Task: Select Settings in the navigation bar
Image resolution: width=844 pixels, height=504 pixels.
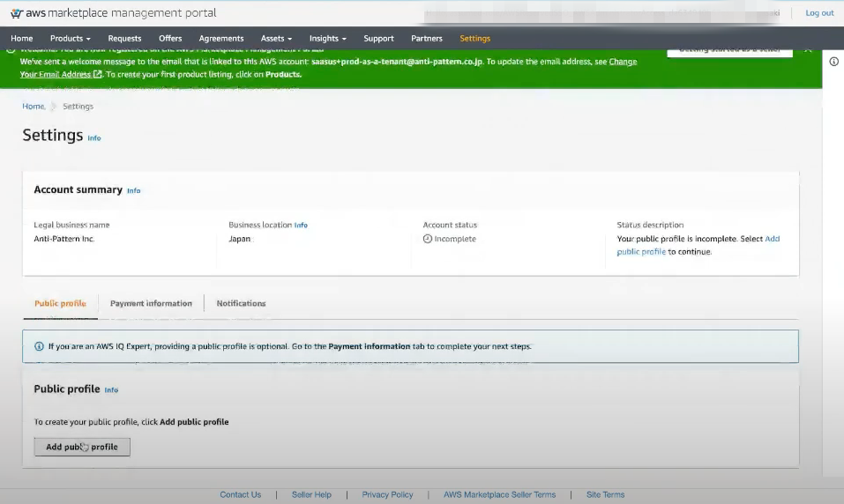Action: (x=474, y=39)
